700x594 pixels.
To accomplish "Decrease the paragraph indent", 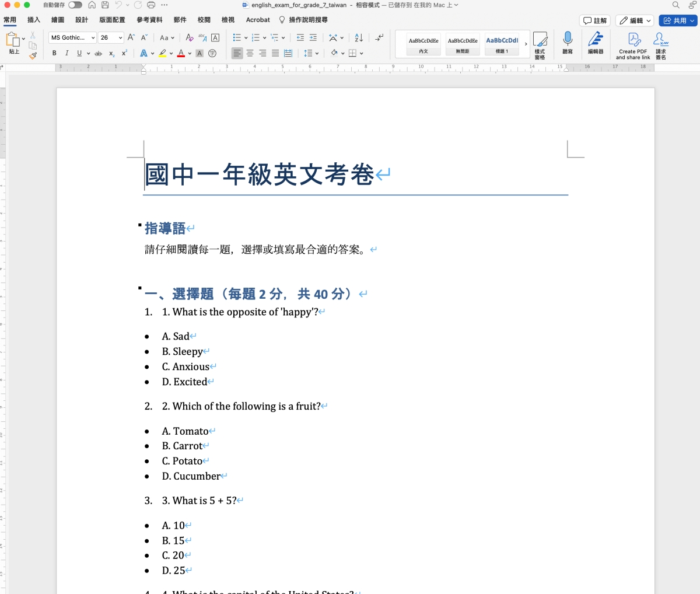I will click(300, 37).
